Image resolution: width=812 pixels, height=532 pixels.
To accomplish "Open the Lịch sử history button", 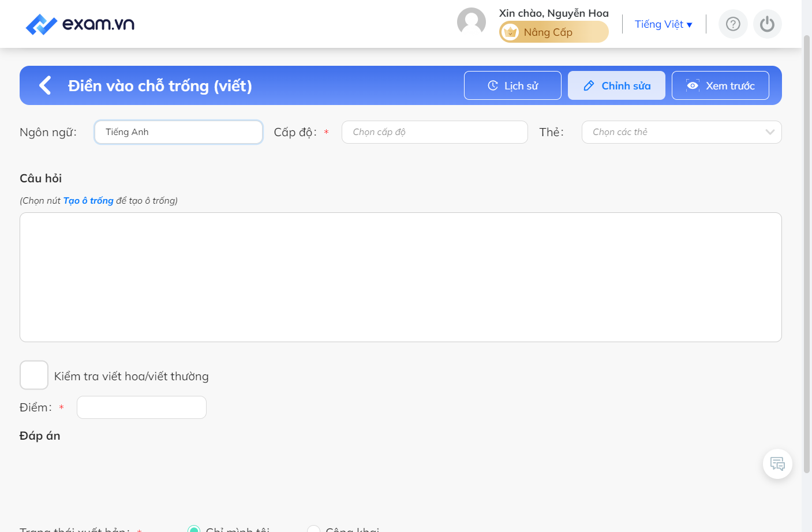I will (512, 85).
